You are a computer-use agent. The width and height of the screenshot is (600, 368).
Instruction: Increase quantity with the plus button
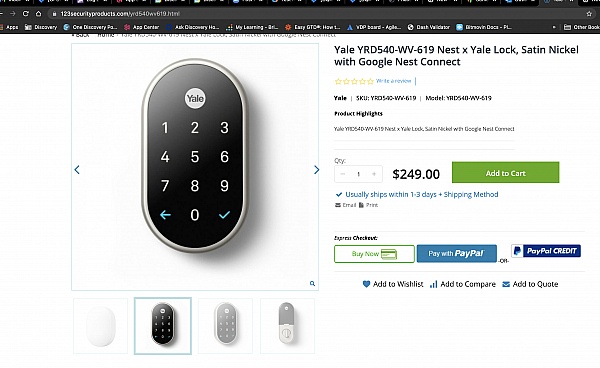point(374,174)
